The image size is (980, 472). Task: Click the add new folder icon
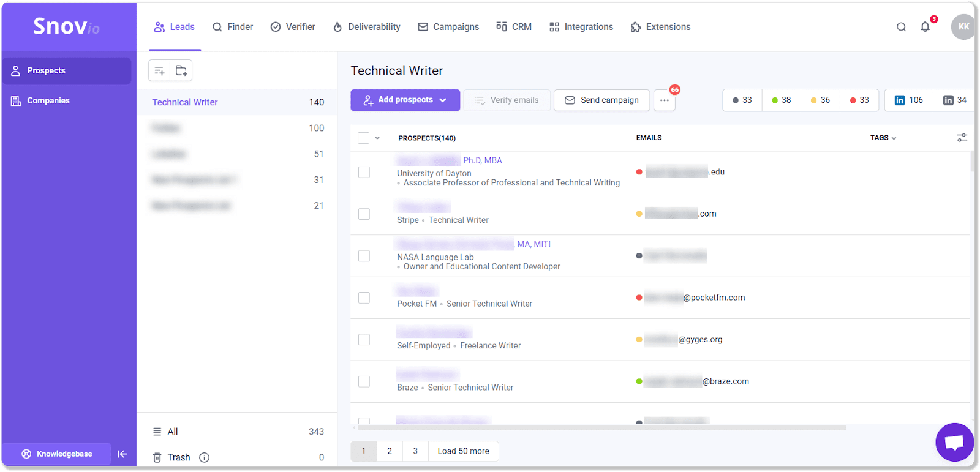tap(181, 71)
